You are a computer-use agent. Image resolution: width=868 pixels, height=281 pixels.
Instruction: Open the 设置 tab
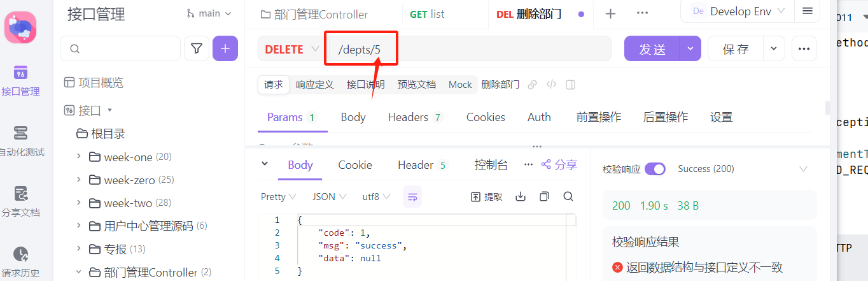(x=722, y=117)
